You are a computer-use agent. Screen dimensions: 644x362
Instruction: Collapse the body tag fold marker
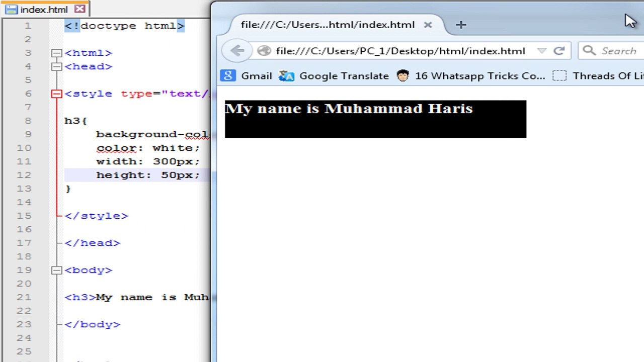(56, 270)
